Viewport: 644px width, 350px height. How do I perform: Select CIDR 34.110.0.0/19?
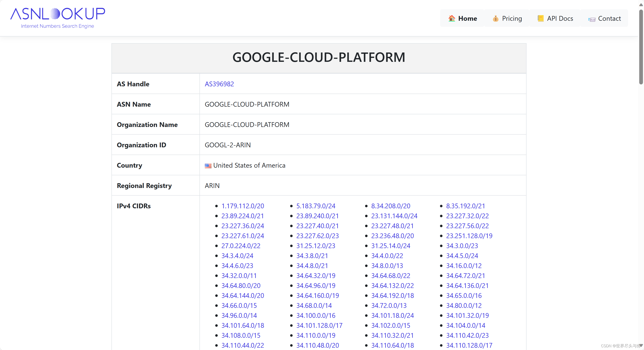[x=316, y=336]
